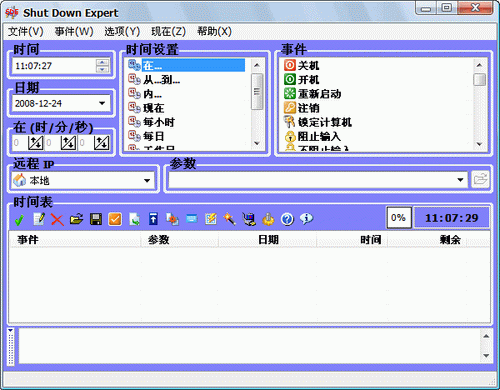Click the notepad edit schedule icon
This screenshot has width=500, height=390.
click(x=39, y=219)
